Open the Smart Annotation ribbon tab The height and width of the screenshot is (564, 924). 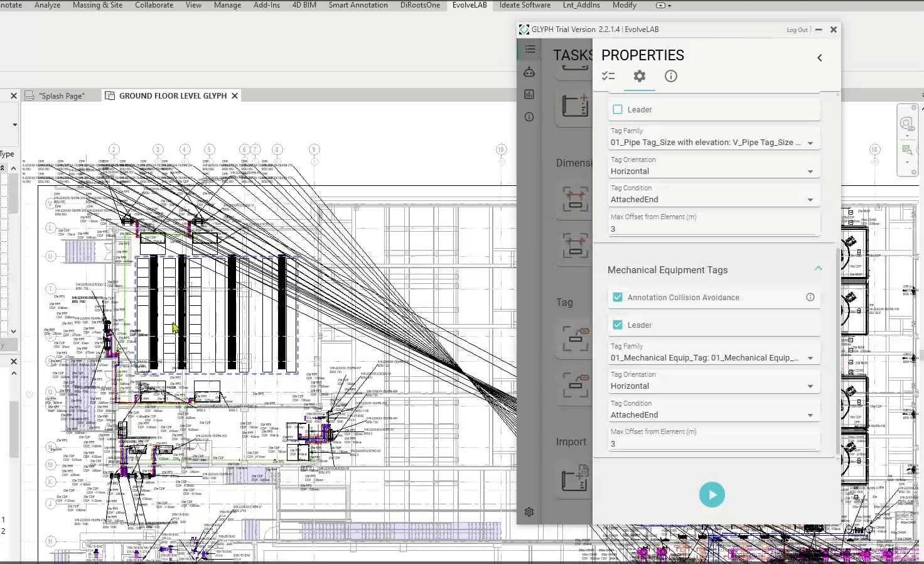point(358,5)
